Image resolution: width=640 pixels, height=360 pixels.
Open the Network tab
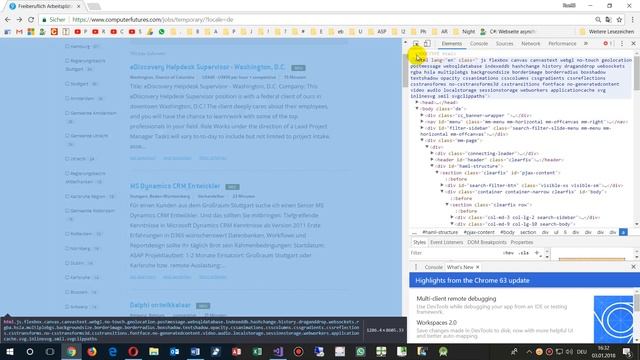(x=531, y=43)
